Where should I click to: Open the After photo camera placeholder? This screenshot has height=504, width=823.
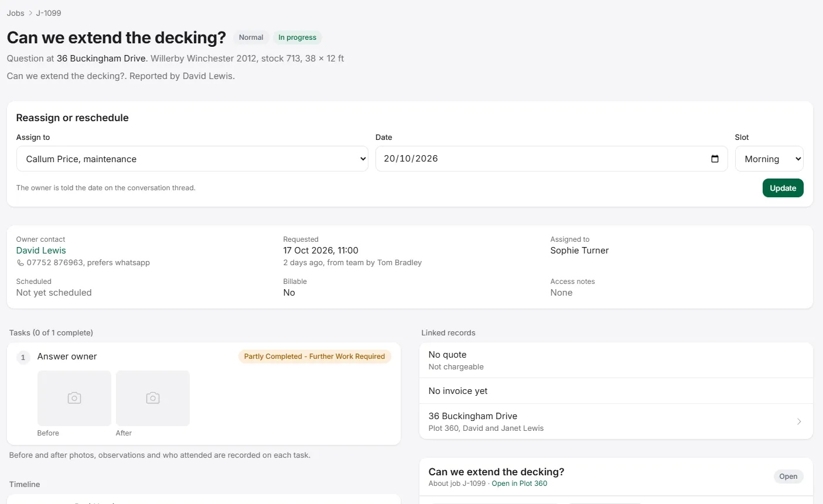coord(153,398)
